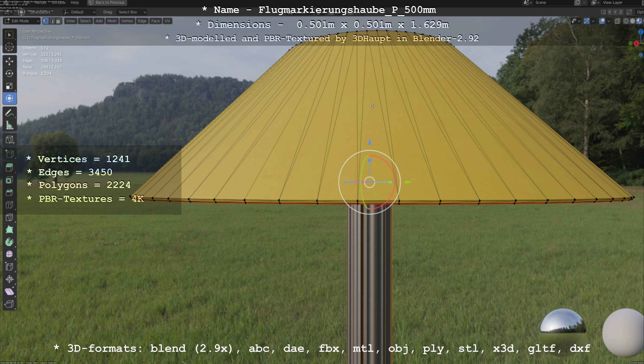Open the Default orientation dropdown
This screenshot has height=364, width=644.
pos(80,12)
